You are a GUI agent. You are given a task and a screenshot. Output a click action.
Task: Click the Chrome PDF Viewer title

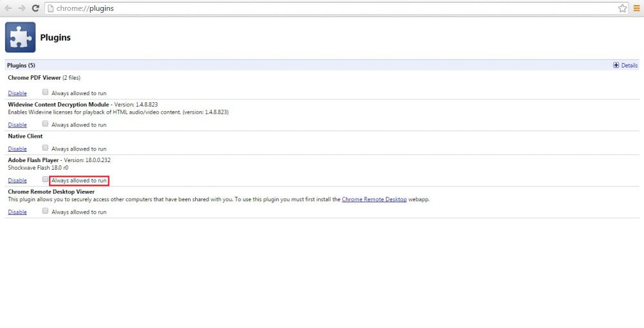[x=35, y=77]
